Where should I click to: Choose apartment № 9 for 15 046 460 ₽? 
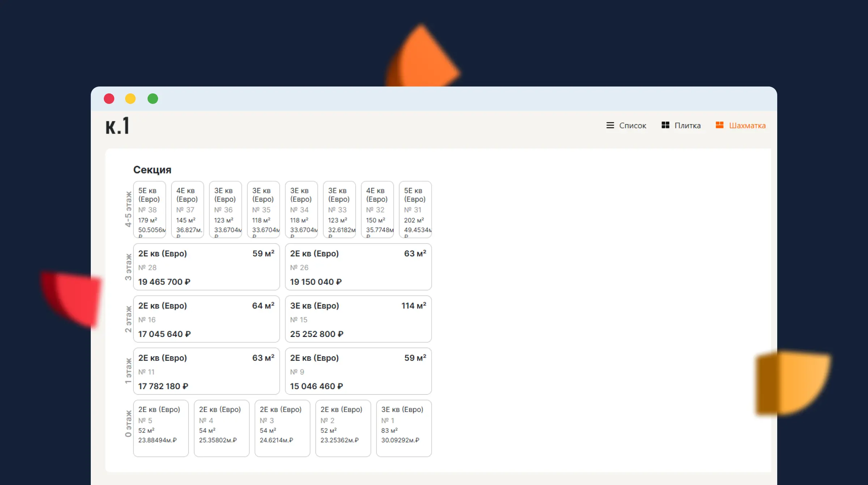pos(358,371)
